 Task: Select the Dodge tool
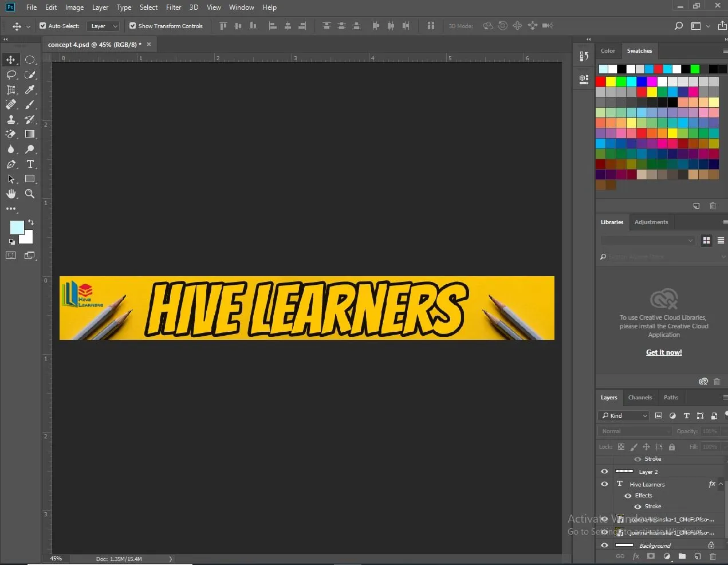[30, 149]
